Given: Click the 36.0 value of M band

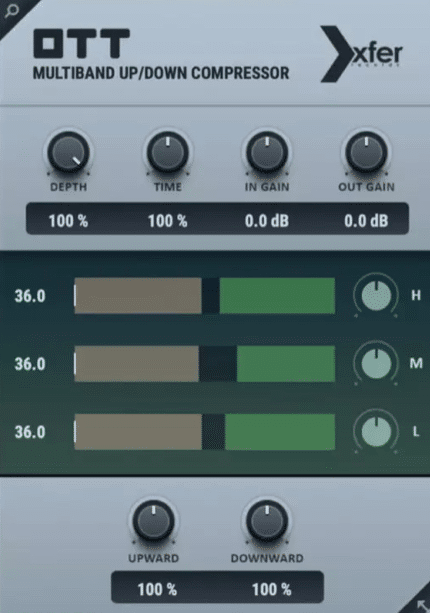Looking at the screenshot, I should [30, 364].
